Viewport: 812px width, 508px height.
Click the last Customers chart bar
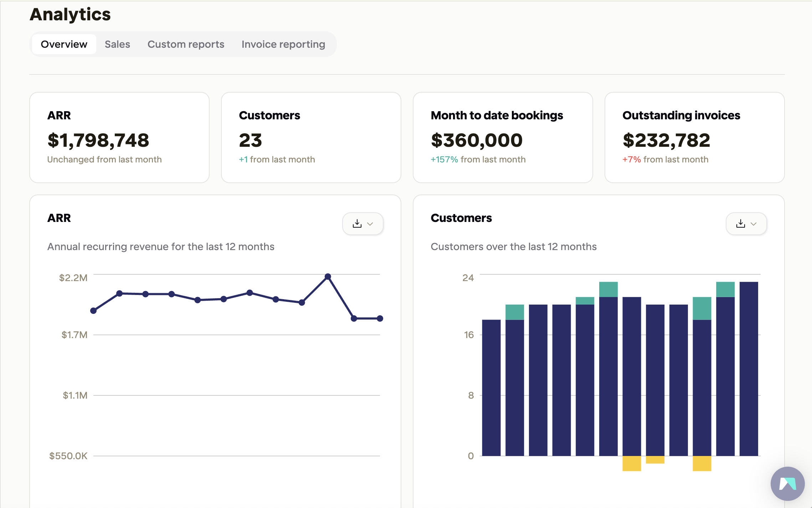(x=749, y=369)
